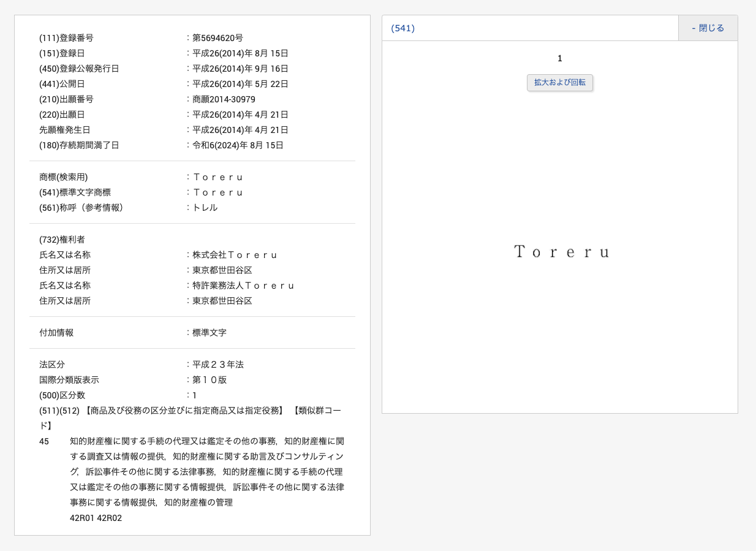The image size is (756, 551).
Task: Click registration date 平成26(2014)年 8月 15日
Action: tap(240, 53)
